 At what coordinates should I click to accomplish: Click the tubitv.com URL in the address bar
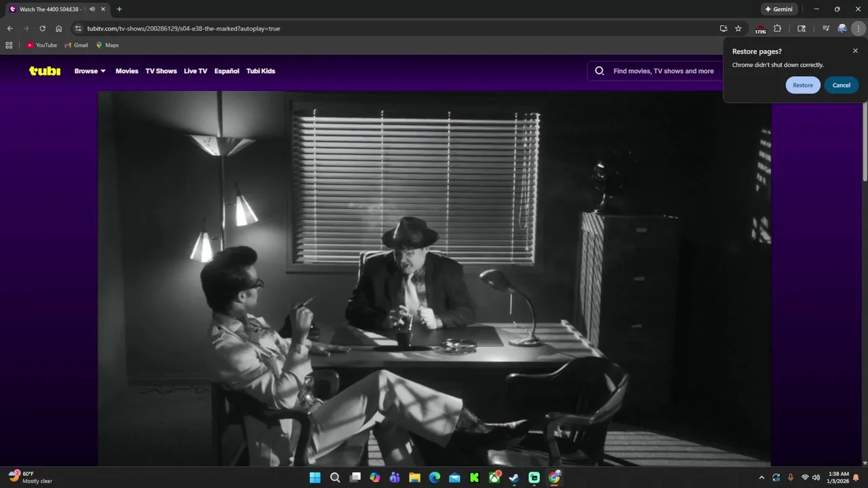pos(183,28)
